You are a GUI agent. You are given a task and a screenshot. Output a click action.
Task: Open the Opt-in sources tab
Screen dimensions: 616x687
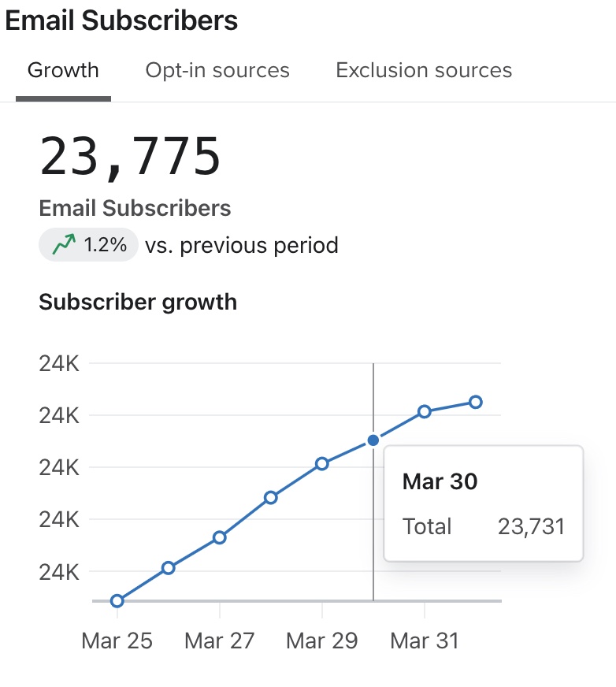point(217,70)
